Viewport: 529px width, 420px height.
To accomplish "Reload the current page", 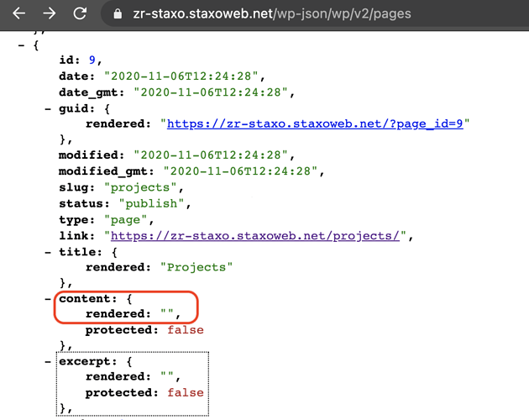I will coord(81,14).
